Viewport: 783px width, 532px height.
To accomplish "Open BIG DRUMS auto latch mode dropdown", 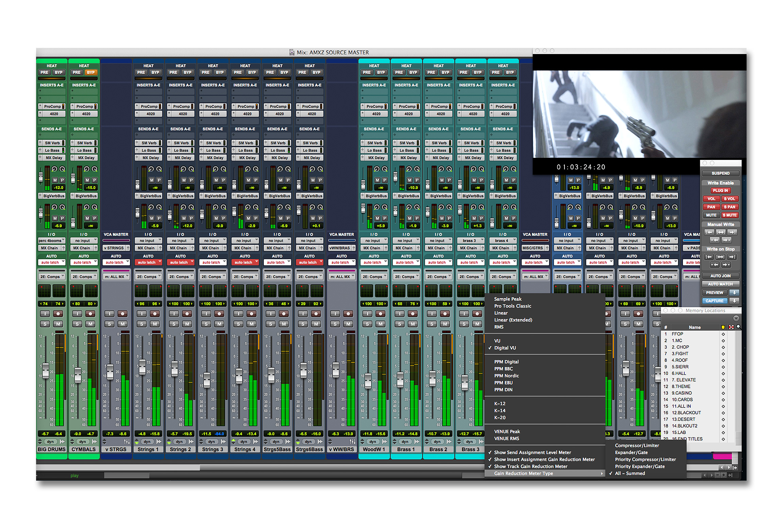I will point(52,262).
